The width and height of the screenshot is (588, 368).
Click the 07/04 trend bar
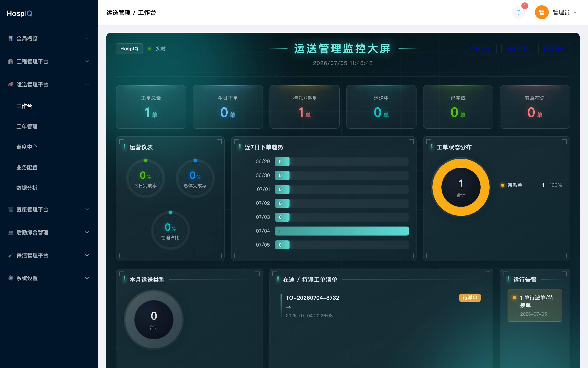[342, 231]
